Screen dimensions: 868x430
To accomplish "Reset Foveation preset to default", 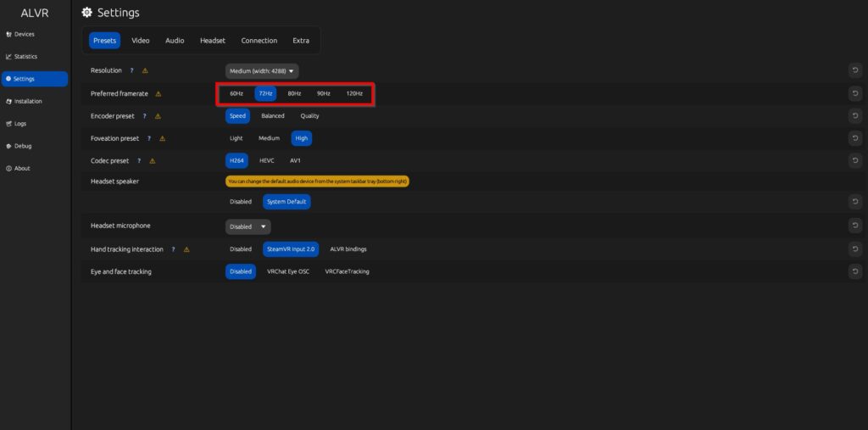I will pos(855,138).
